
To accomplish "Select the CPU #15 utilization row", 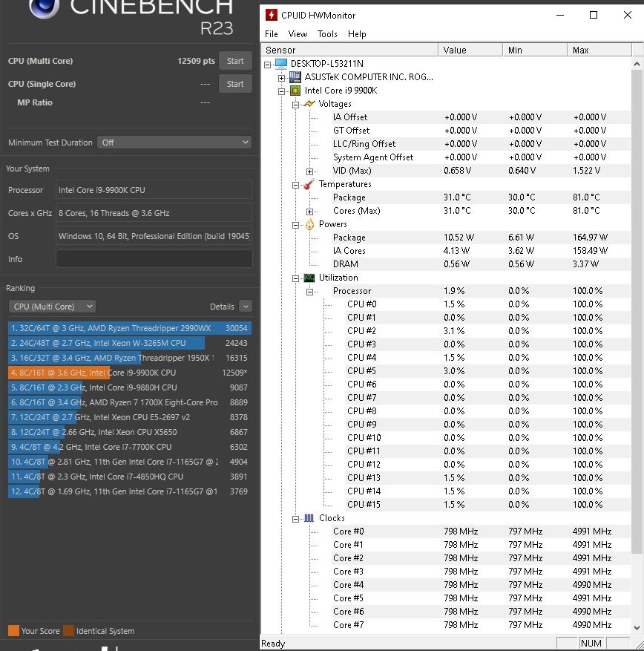I will (x=487, y=505).
